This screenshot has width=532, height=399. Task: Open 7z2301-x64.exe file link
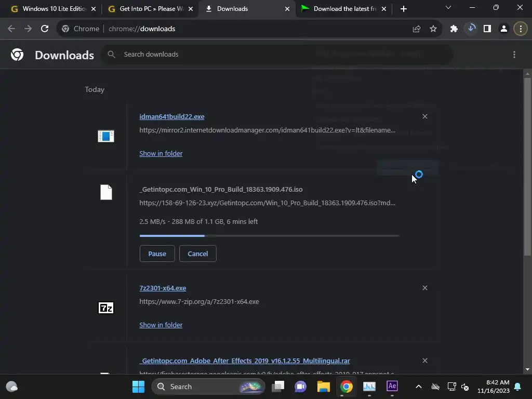click(x=163, y=288)
